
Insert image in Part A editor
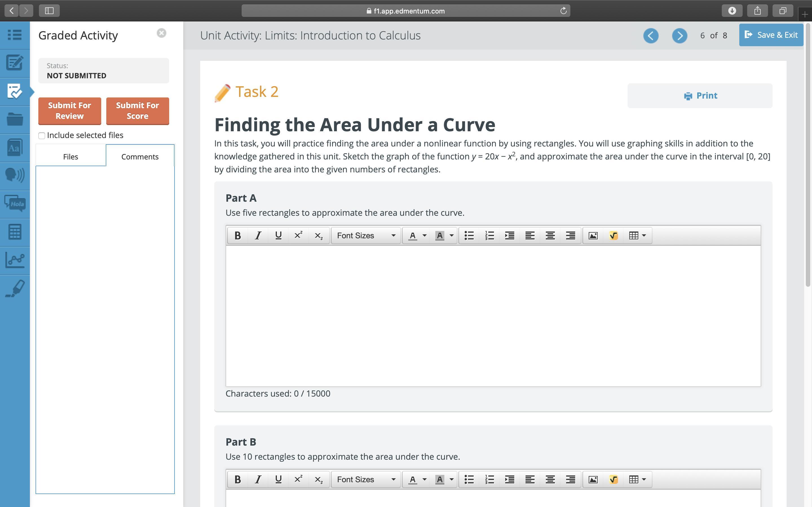point(593,235)
